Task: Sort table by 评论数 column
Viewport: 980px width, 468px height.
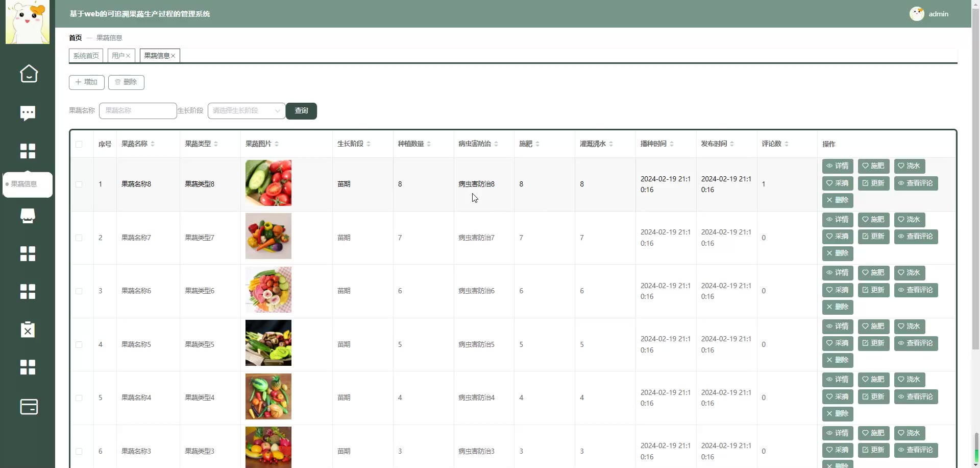Action: 787,144
